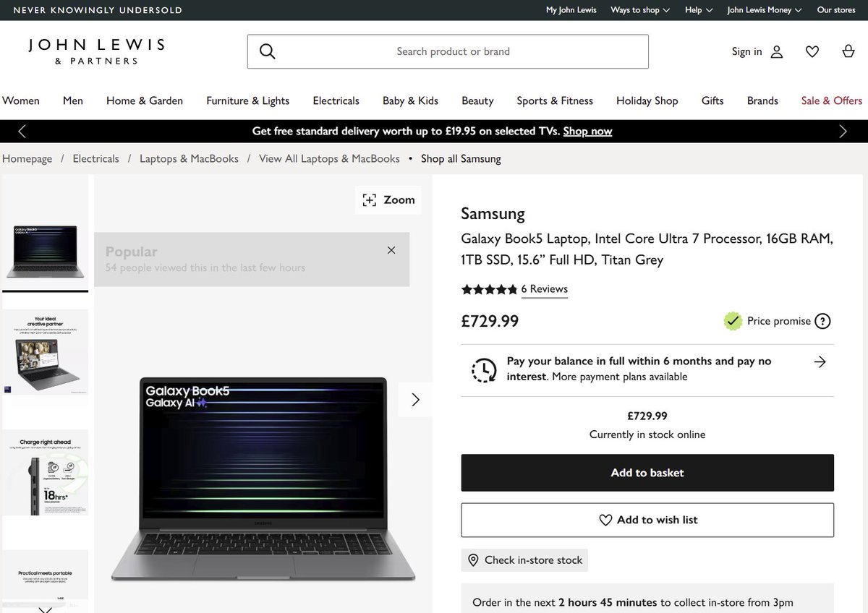Click Add to basket button

[x=647, y=473]
